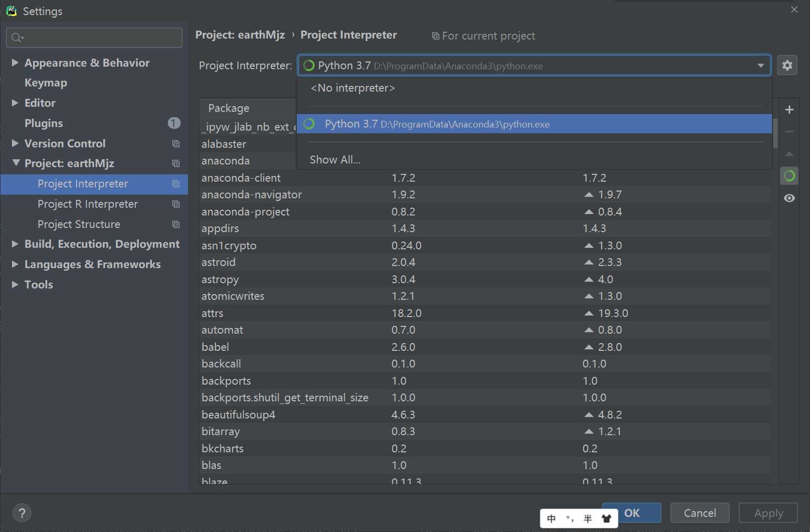Screen dimensions: 810x532
Task: Click attrs version 18.2.0 cell
Action: click(406, 313)
